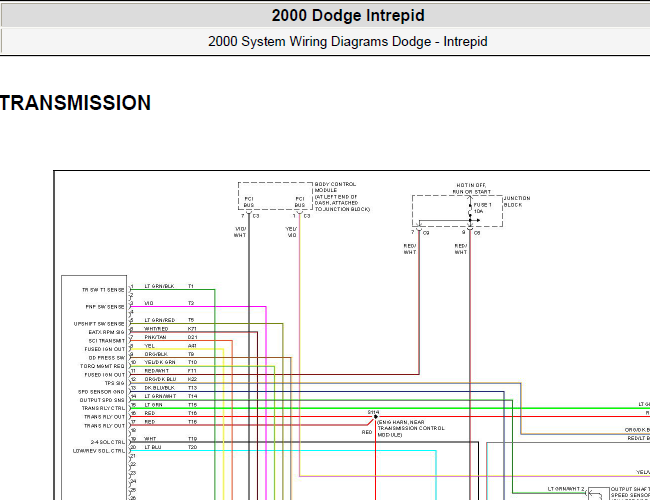Click the "WHT/RED" wire color label
The height and width of the screenshot is (500, 650).
[156, 329]
